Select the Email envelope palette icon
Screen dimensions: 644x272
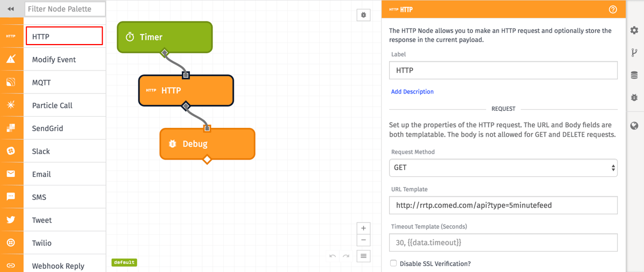pos(11,174)
